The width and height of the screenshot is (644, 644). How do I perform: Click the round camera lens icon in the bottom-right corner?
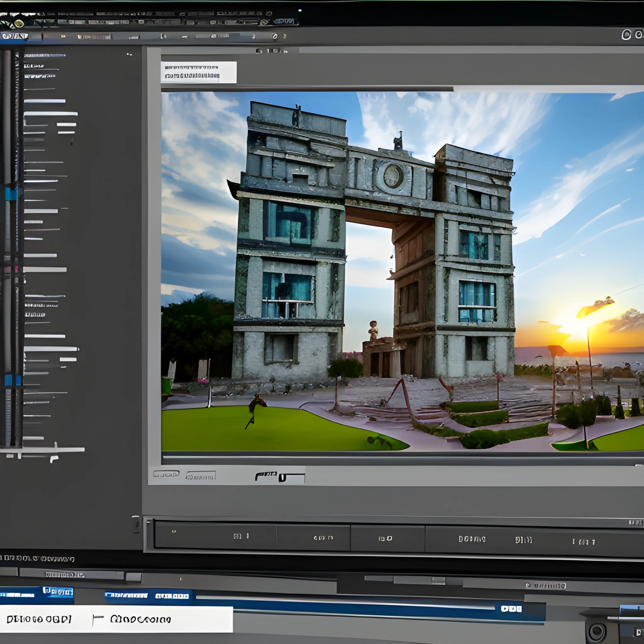[x=597, y=631]
